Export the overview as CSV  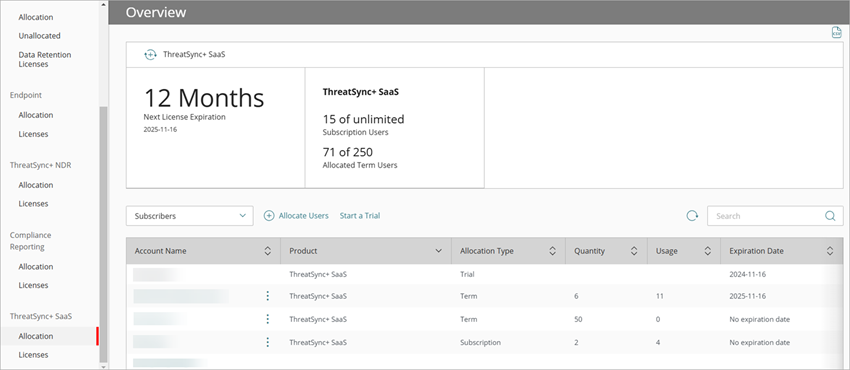click(x=836, y=33)
